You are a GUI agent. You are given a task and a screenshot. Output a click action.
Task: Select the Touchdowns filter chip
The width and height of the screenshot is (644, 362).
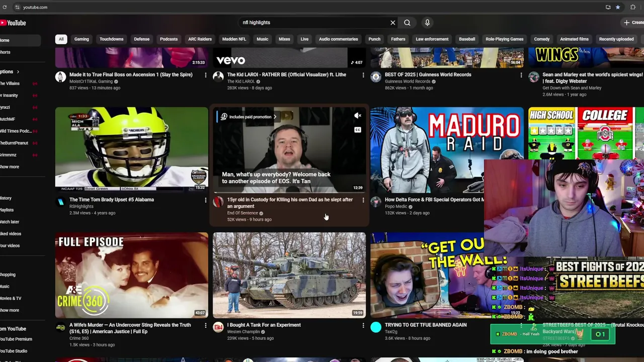(x=111, y=39)
